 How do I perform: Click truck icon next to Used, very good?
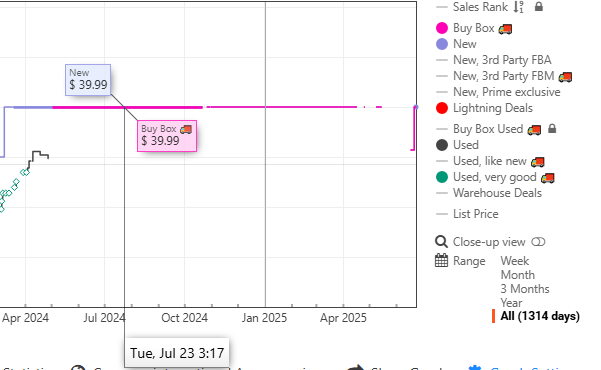click(x=548, y=178)
